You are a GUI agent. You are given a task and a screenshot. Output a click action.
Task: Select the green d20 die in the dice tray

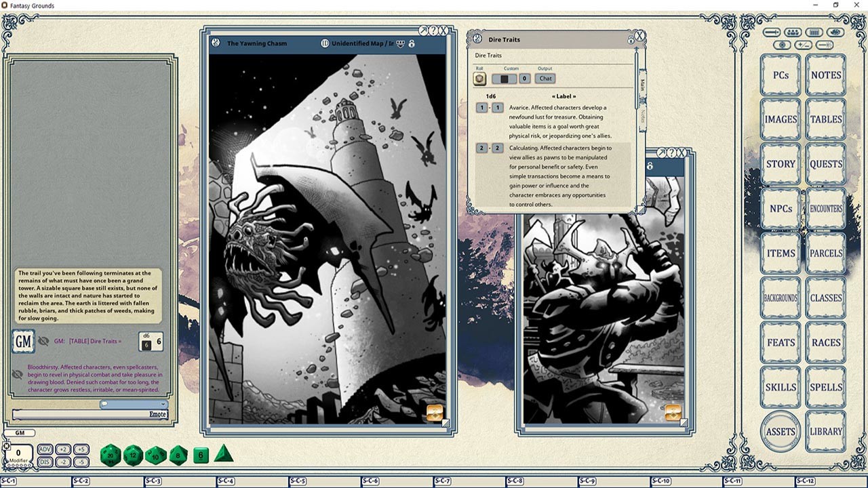pyautogui.click(x=110, y=455)
